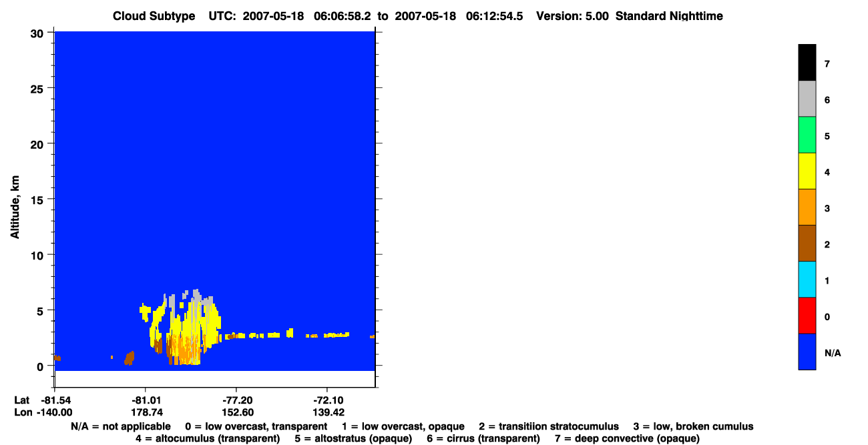Click the end time '06:12:54.5'

(495, 16)
